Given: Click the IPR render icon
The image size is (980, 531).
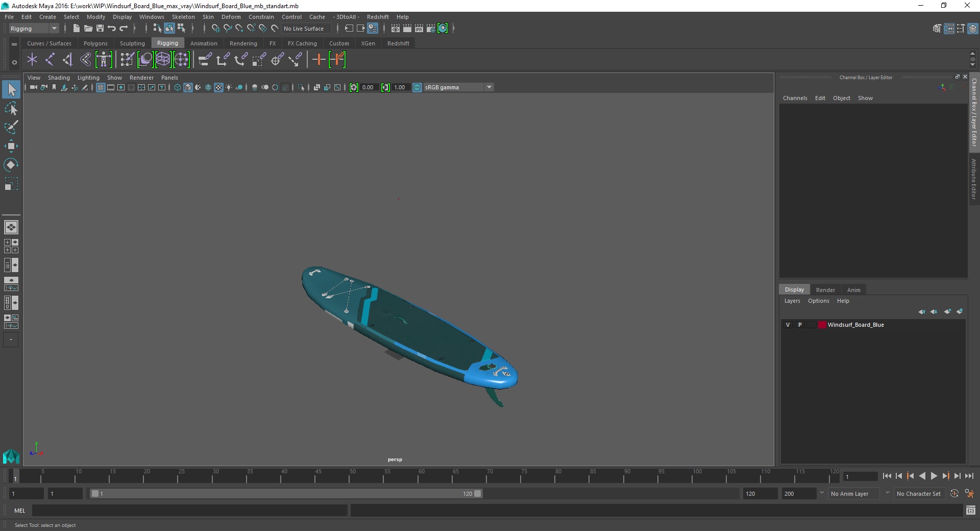Looking at the screenshot, I should 419,29.
